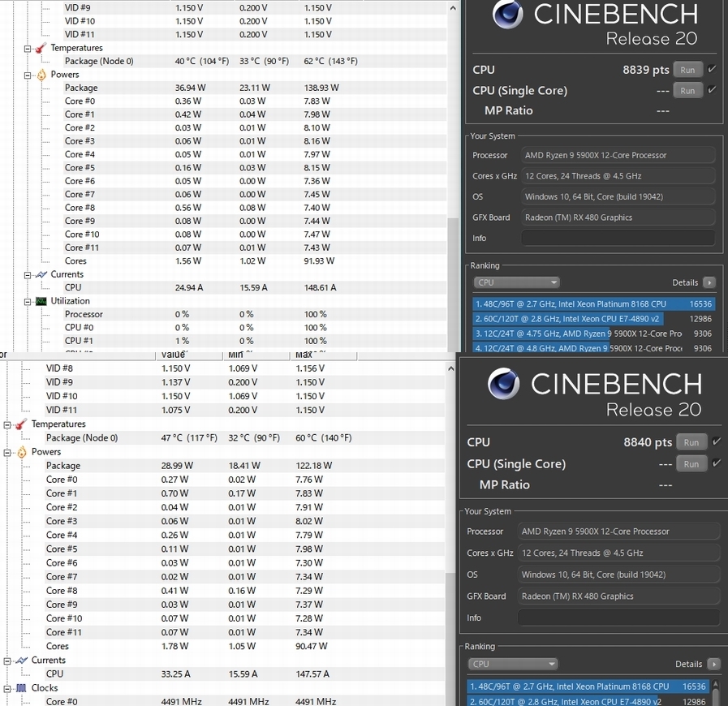Click the upper monitor vertical scrollbar thumb

pos(453,283)
